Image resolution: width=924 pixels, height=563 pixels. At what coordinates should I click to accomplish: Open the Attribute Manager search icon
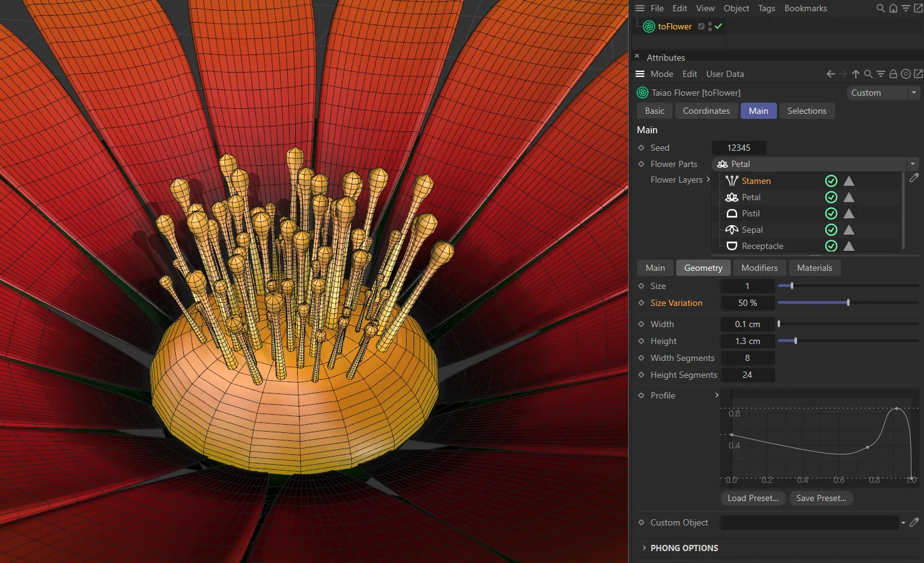pyautogui.click(x=868, y=73)
